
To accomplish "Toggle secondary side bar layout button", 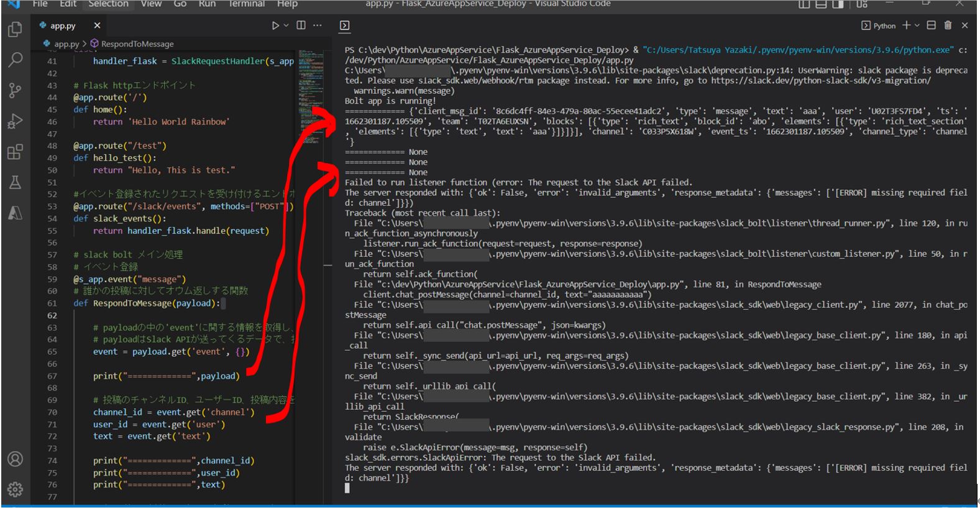I will coord(838,4).
